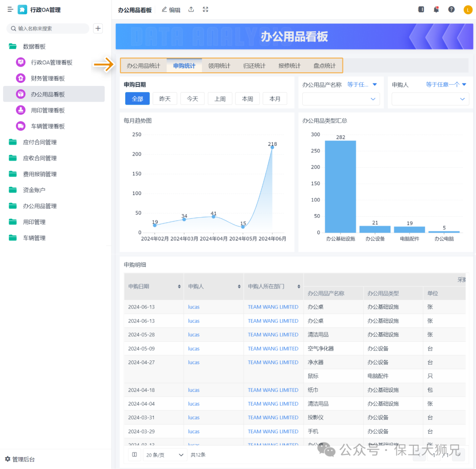The width and height of the screenshot is (476, 469).
Task: Click the fullscreen icon in header
Action: 205,10
